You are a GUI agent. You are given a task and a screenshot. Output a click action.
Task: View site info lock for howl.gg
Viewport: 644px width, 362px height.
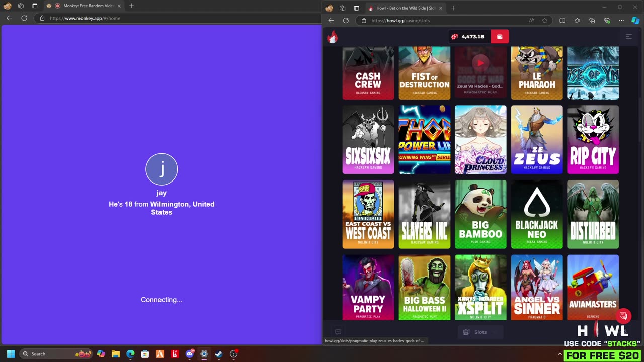[364, 21]
